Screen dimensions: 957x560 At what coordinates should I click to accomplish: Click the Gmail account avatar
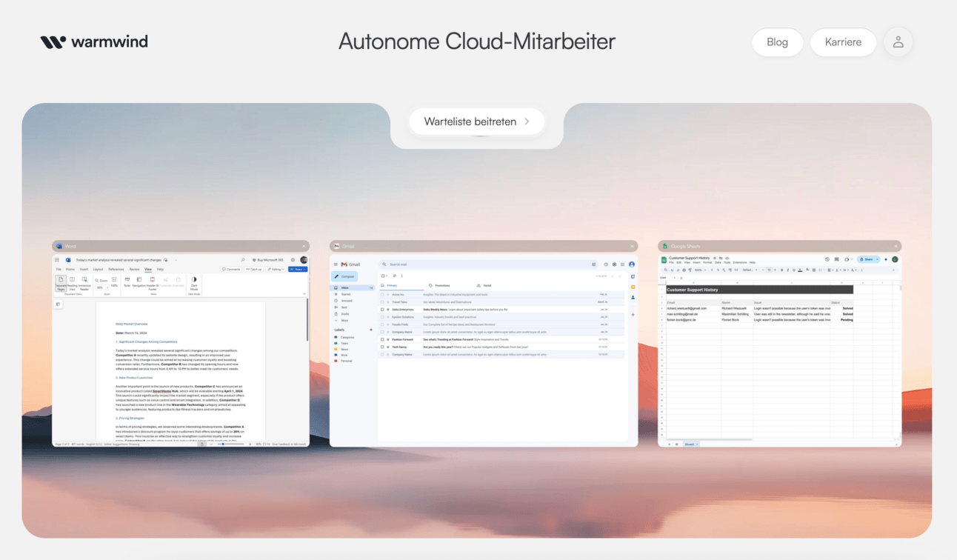(x=632, y=264)
